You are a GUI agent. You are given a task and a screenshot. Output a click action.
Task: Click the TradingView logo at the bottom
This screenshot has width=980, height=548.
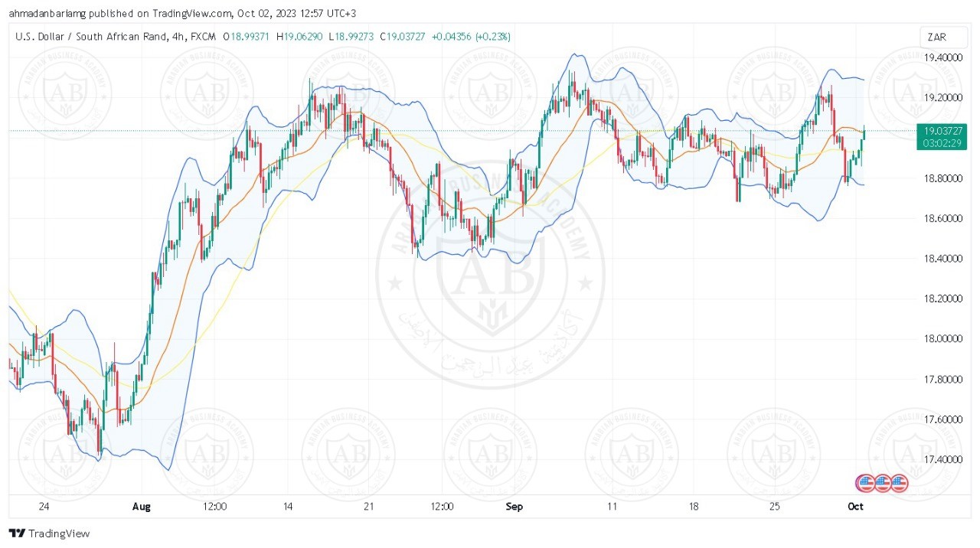[49, 533]
